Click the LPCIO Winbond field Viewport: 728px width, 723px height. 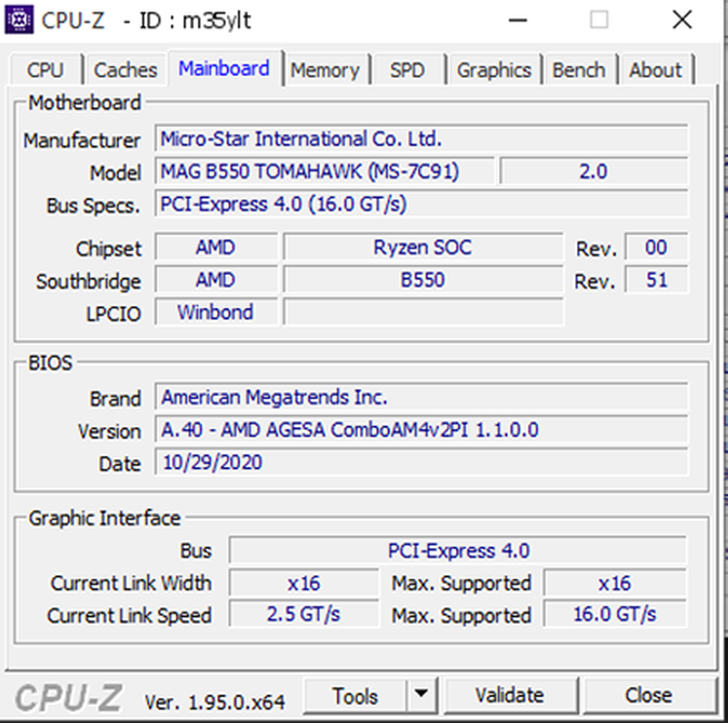(x=216, y=312)
